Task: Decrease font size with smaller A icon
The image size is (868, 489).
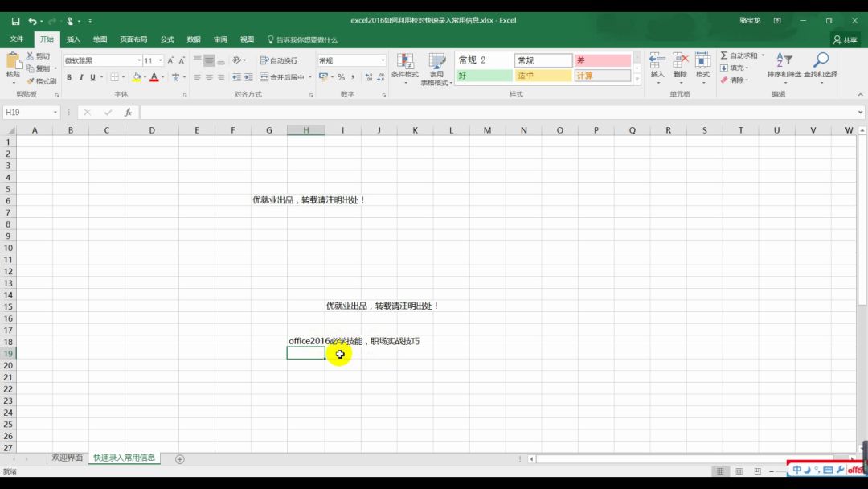Action: point(182,60)
